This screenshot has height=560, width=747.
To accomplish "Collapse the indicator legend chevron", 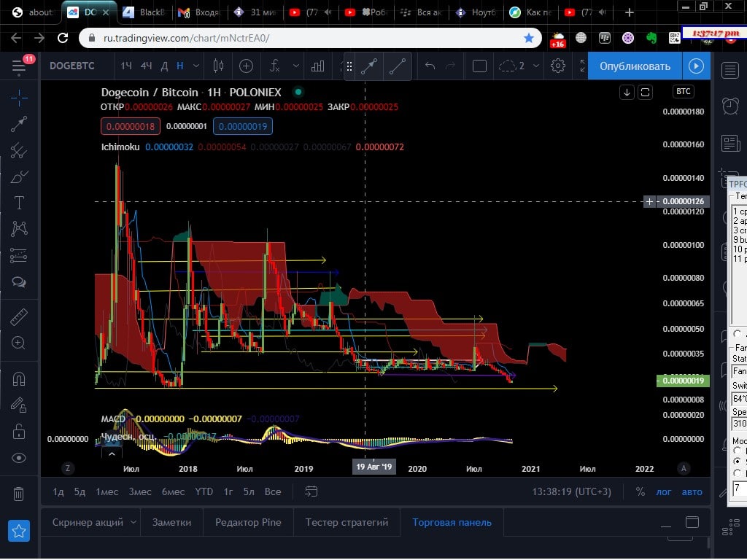I will pyautogui.click(x=112, y=454).
